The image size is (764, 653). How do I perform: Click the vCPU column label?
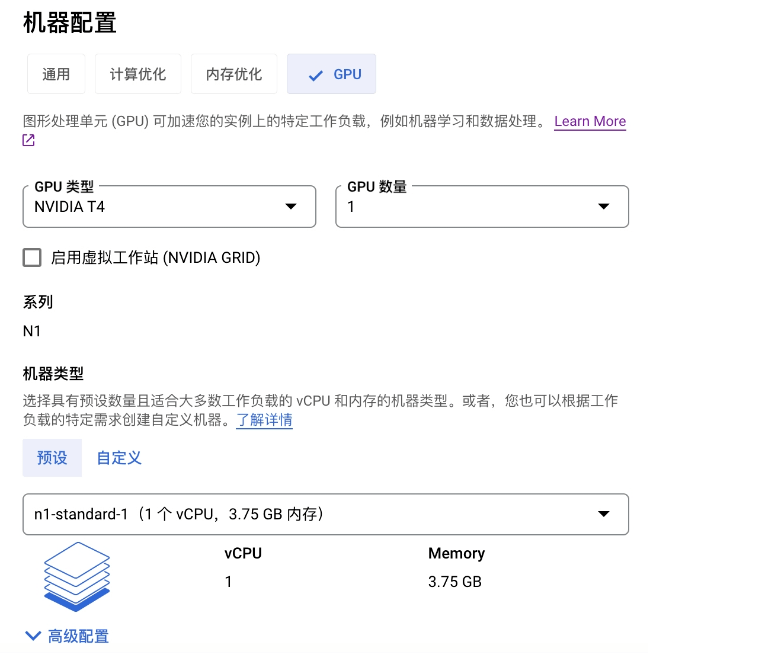coord(243,554)
